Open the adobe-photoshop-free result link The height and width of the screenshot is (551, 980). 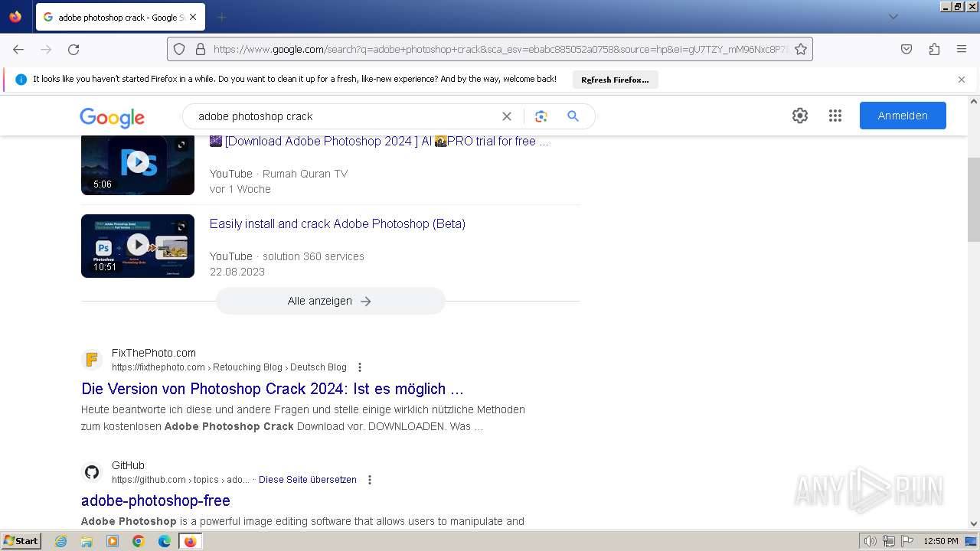155,500
